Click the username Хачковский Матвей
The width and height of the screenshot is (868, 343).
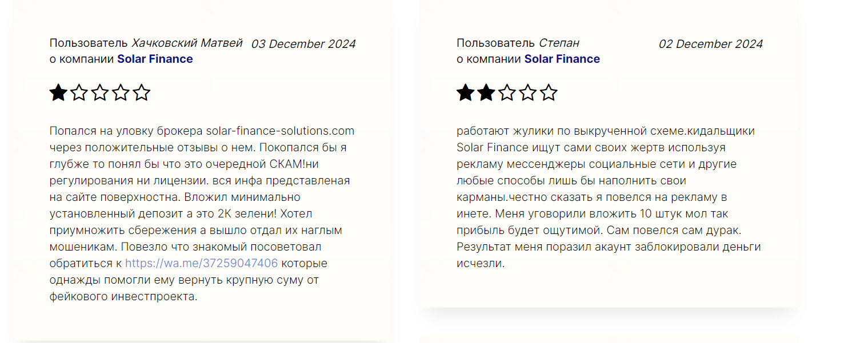point(187,43)
